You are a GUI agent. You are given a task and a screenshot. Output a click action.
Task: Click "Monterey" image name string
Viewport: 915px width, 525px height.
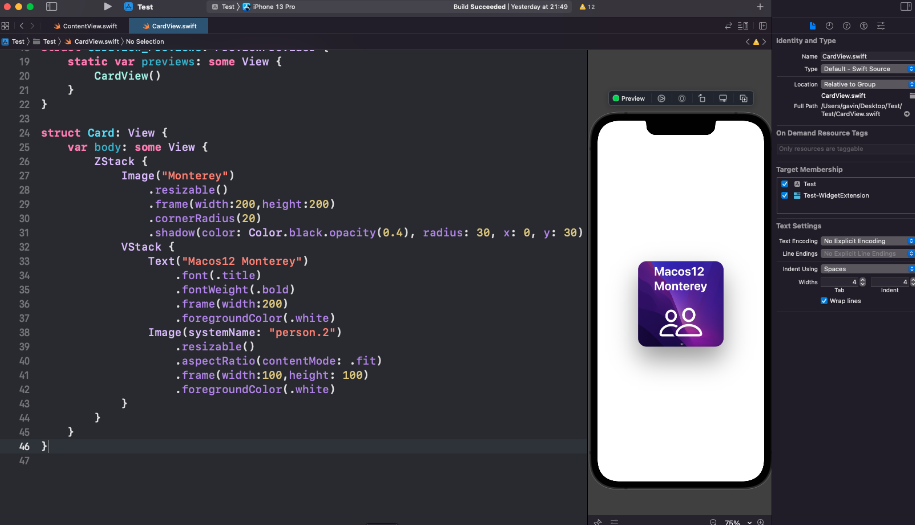[x=195, y=176]
